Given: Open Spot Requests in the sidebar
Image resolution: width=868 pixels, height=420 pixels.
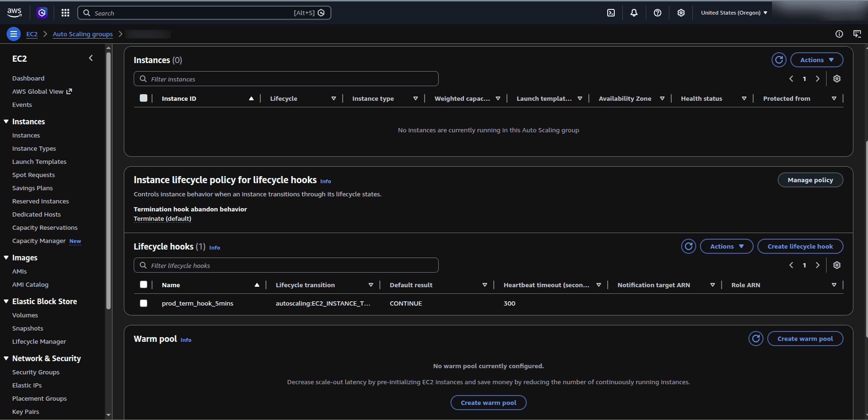Looking at the screenshot, I should [x=33, y=175].
